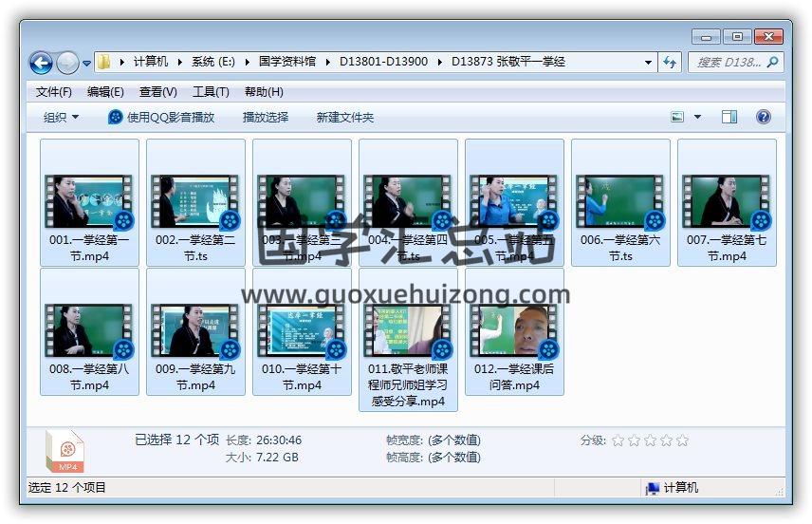This screenshot has width=812, height=524.
Task: Click the MP4 file type icon in details pane
Action: point(65,451)
